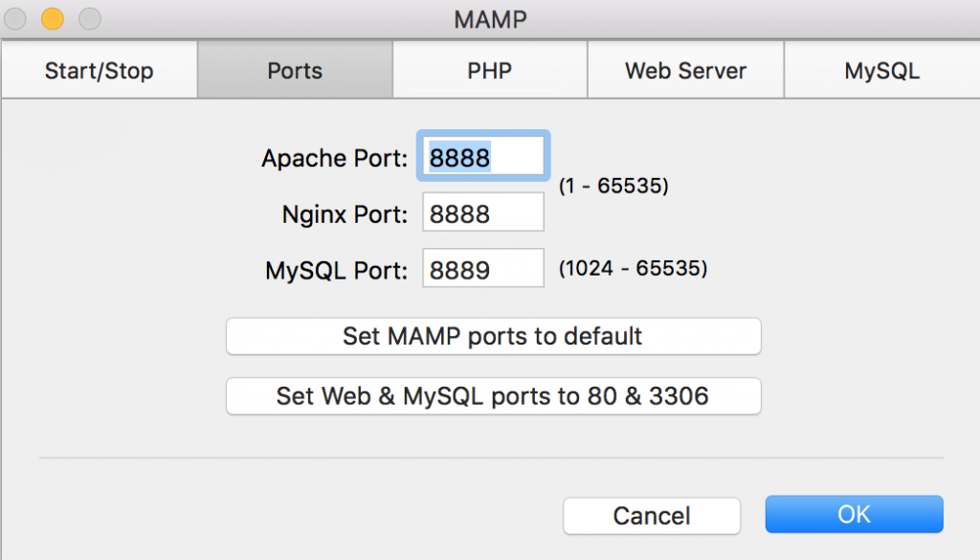Image resolution: width=980 pixels, height=560 pixels.
Task: Open the MySQL settings tab
Action: pyautogui.click(x=881, y=71)
